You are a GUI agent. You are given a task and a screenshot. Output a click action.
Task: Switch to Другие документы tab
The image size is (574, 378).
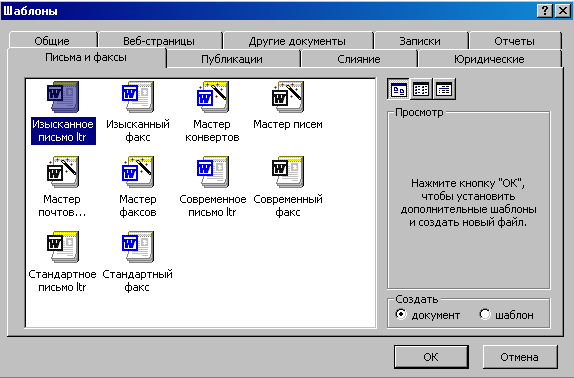(x=297, y=41)
